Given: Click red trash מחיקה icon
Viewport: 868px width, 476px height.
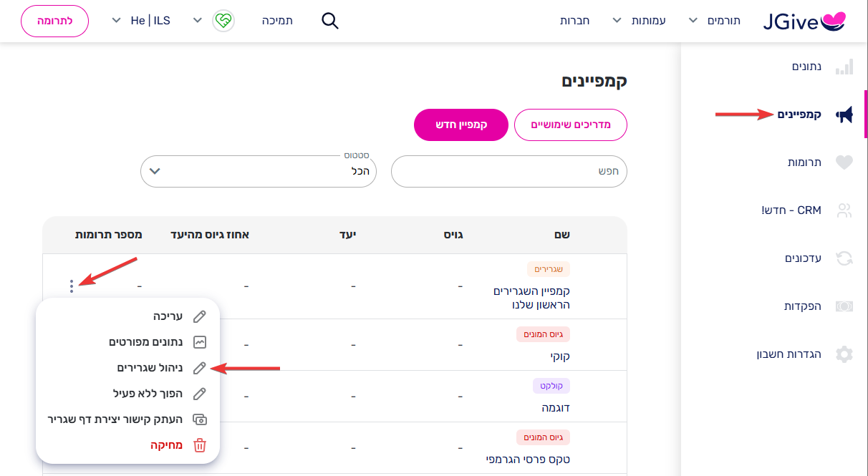Looking at the screenshot, I should click(x=200, y=445).
